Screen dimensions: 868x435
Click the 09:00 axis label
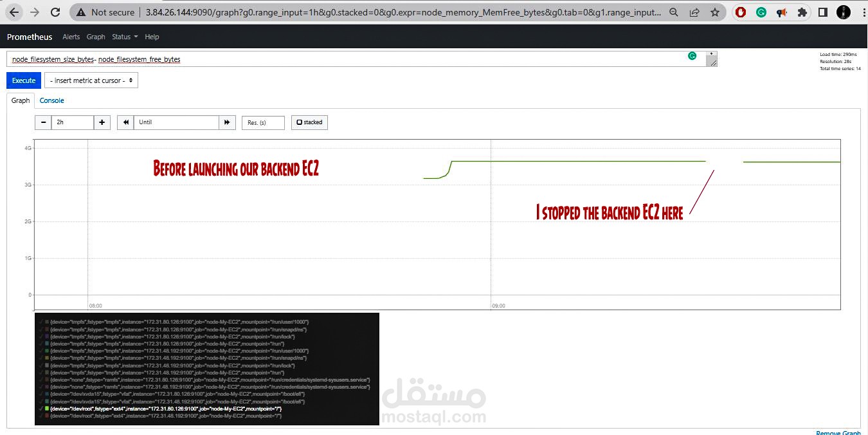click(498, 306)
